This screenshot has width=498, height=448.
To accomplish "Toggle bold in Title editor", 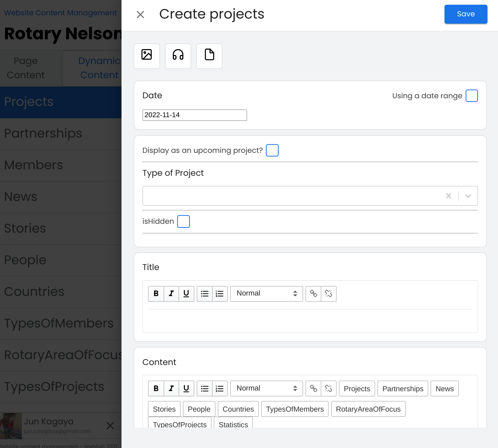I will pos(156,294).
